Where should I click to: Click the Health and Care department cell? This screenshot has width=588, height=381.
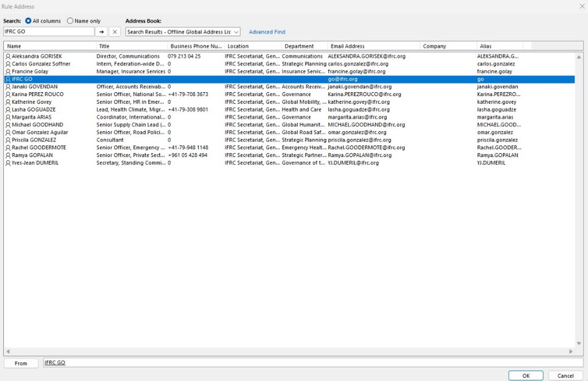302,109
